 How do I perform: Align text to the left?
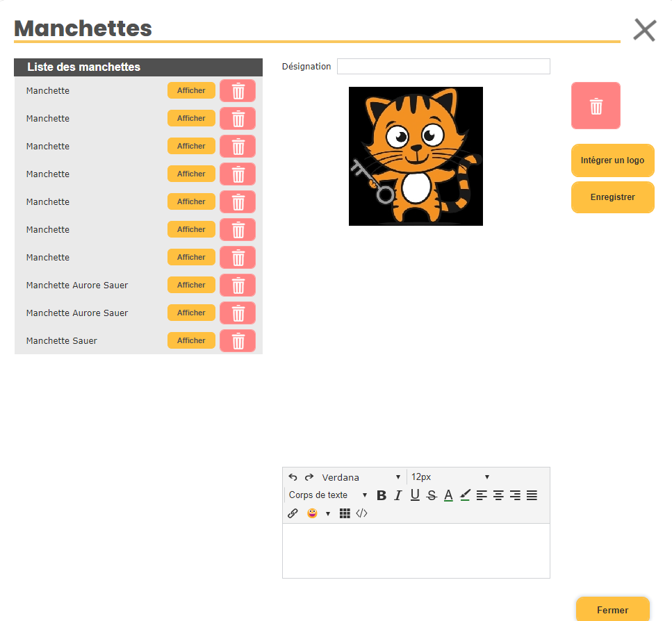click(482, 495)
